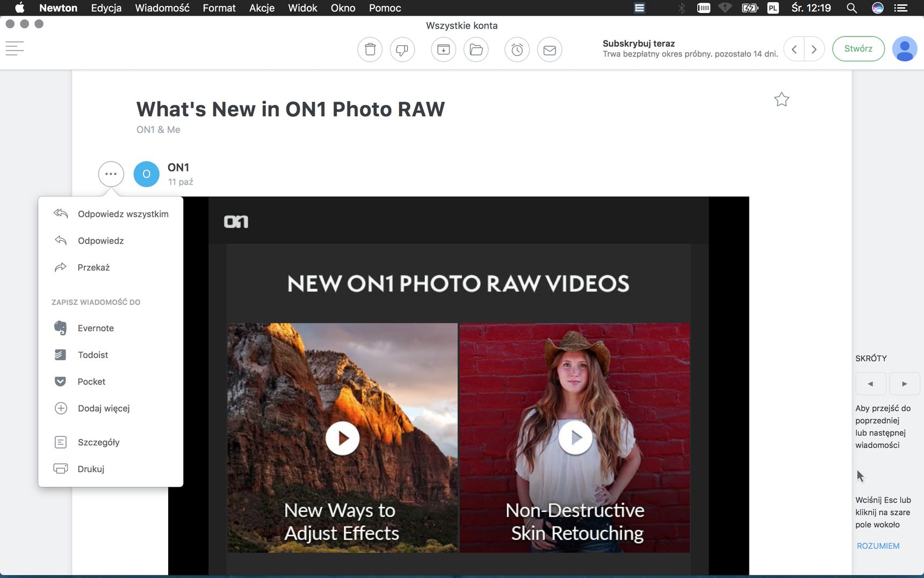The image size is (924, 578).
Task: Go to previous message with left chevron
Action: pyautogui.click(x=794, y=49)
